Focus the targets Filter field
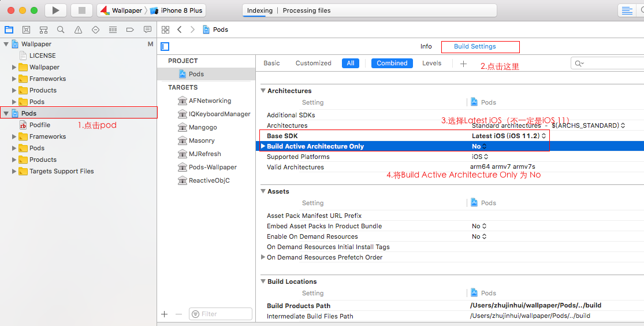This screenshot has height=326, width=644. (221, 314)
